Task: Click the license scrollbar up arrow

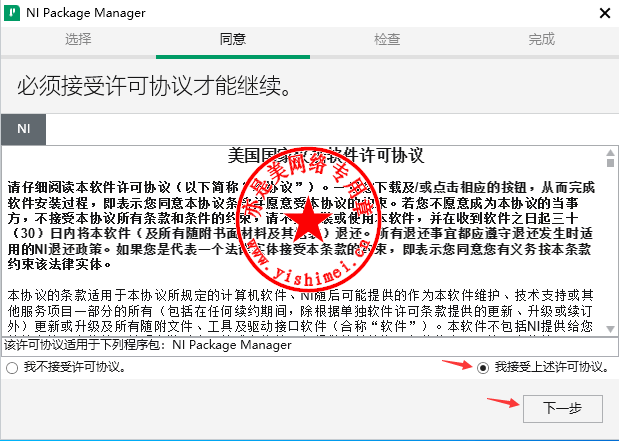Action: click(610, 152)
